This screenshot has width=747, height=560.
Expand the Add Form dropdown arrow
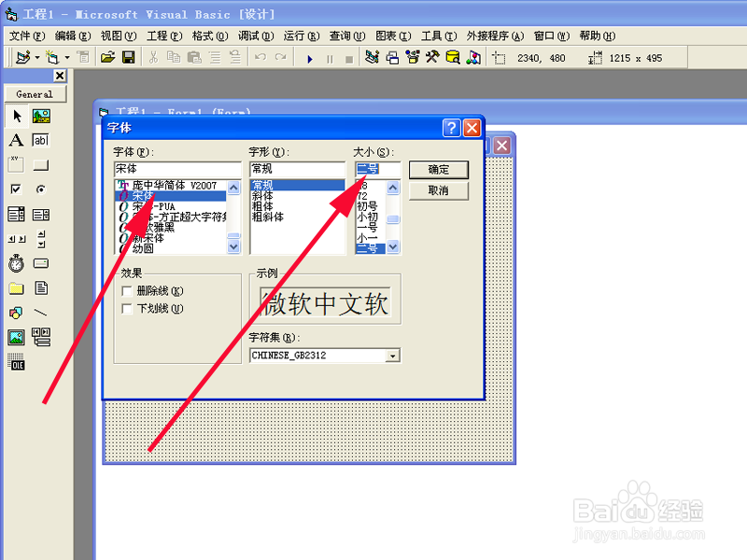[x=67, y=58]
